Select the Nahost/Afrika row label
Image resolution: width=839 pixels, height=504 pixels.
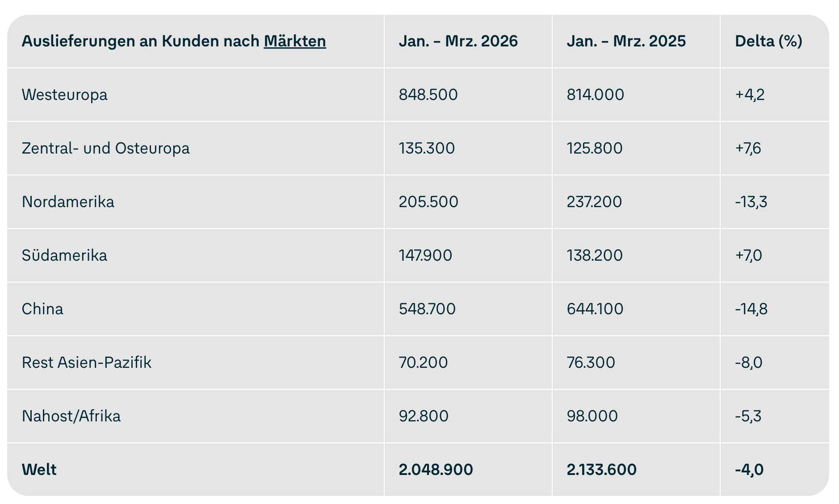point(71,416)
